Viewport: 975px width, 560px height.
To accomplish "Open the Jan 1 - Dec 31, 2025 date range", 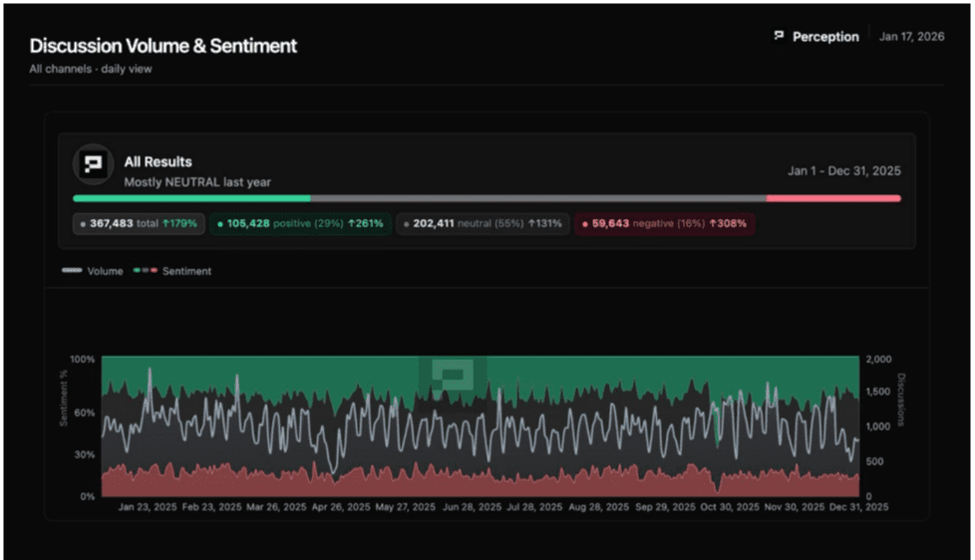I will coord(843,171).
